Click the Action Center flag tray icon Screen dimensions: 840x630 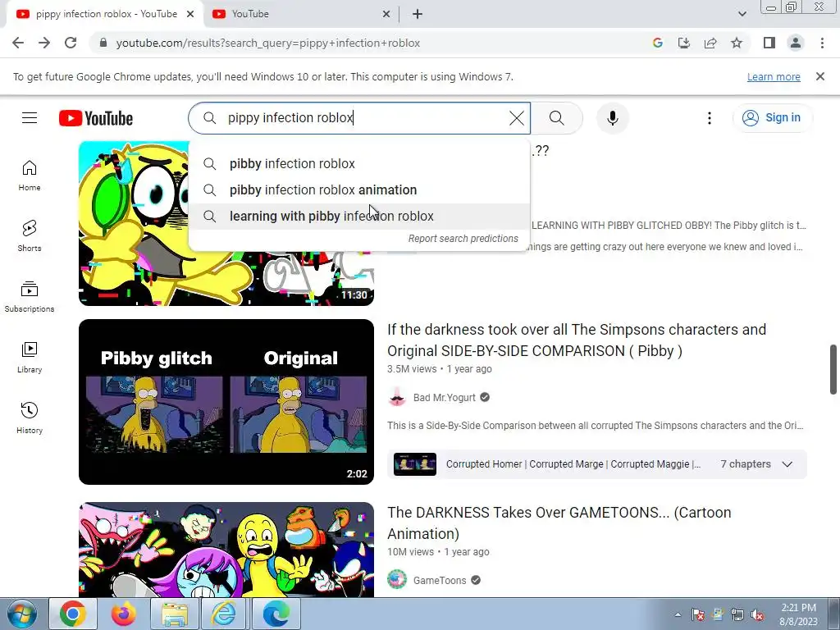point(698,614)
